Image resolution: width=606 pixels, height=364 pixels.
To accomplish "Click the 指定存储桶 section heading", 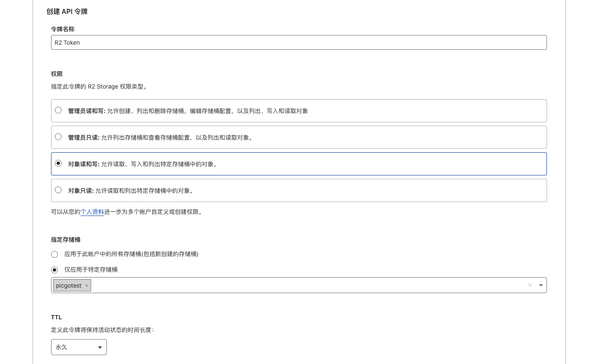I will coord(65,240).
